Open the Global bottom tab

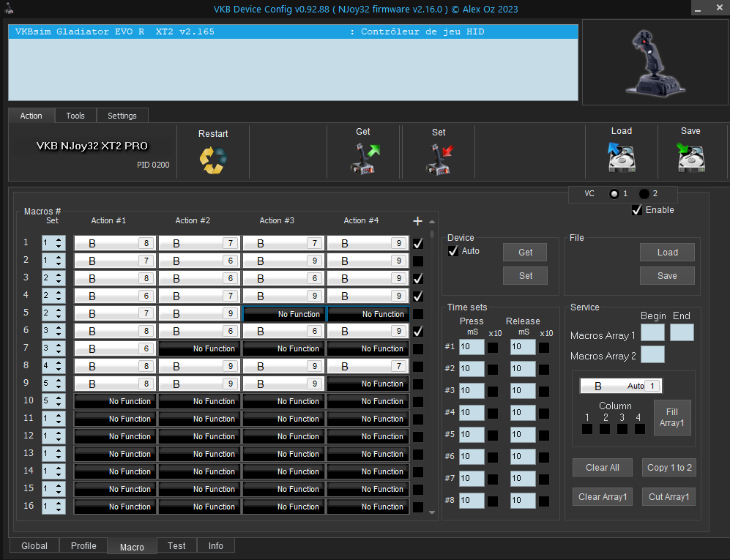coord(34,545)
